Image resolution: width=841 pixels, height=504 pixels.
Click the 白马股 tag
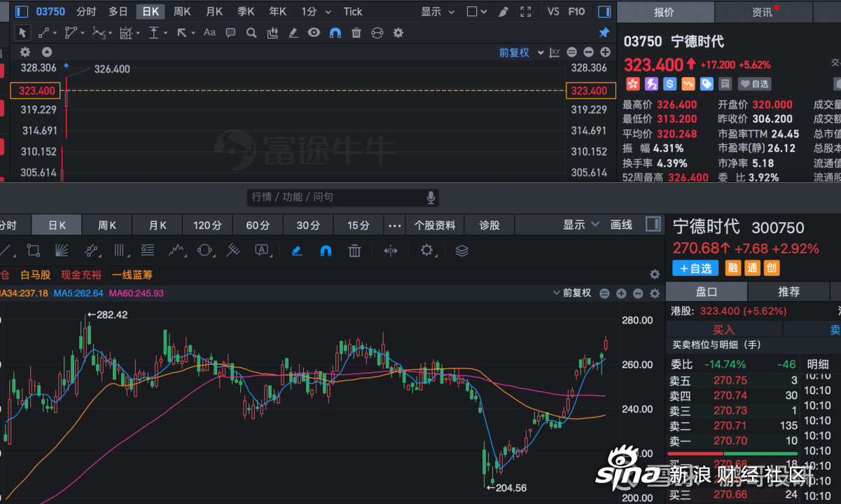coord(36,275)
